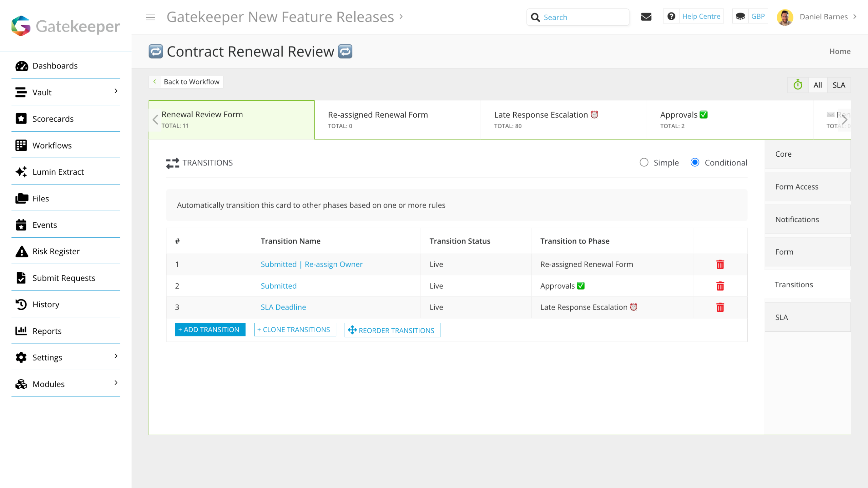
Task: Click trash icon for SLA Deadline transition
Action: [x=720, y=307]
